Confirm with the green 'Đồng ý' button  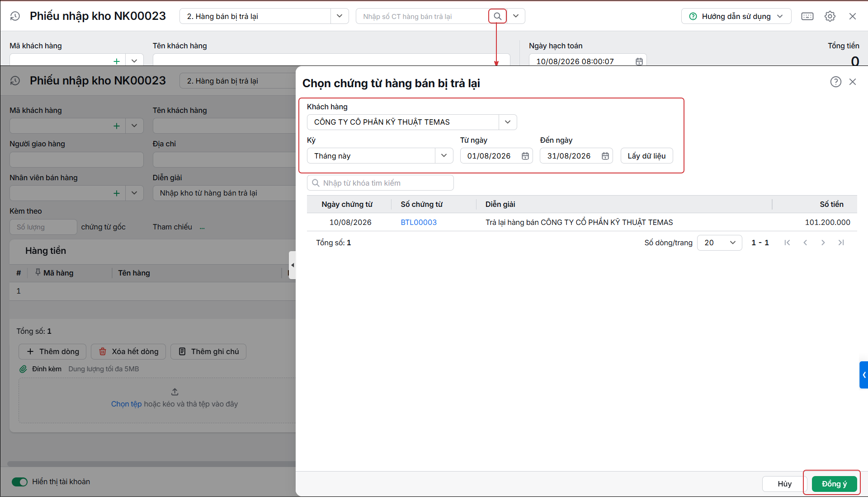(834, 484)
